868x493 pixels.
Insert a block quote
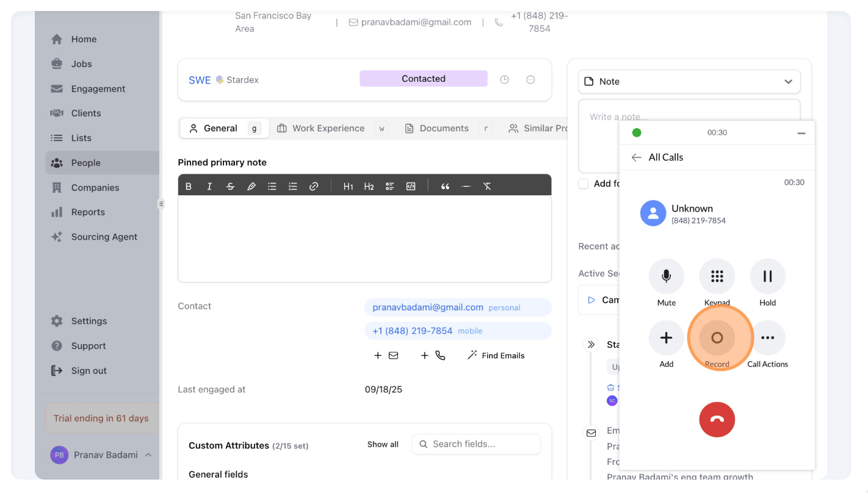(x=445, y=187)
